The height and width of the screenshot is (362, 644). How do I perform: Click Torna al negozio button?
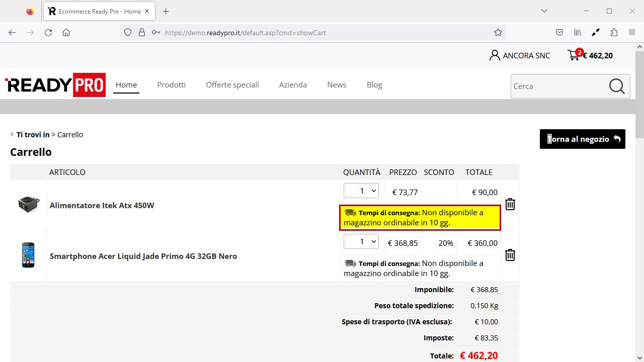click(583, 139)
